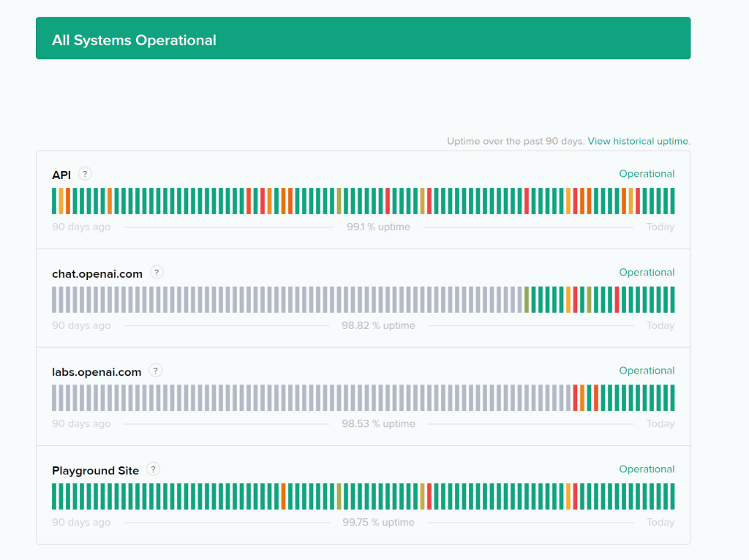Click the Today label for labs.openai.com
The image size is (749, 560).
coord(660,423)
